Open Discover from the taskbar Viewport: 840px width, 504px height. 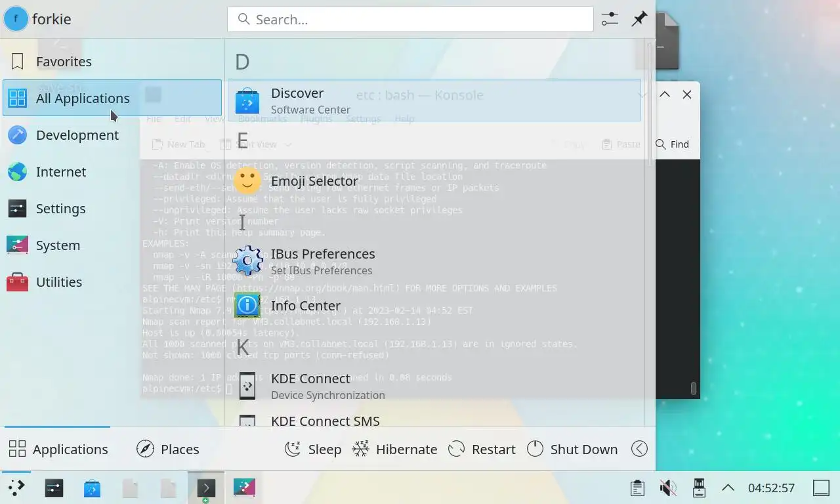click(92, 488)
